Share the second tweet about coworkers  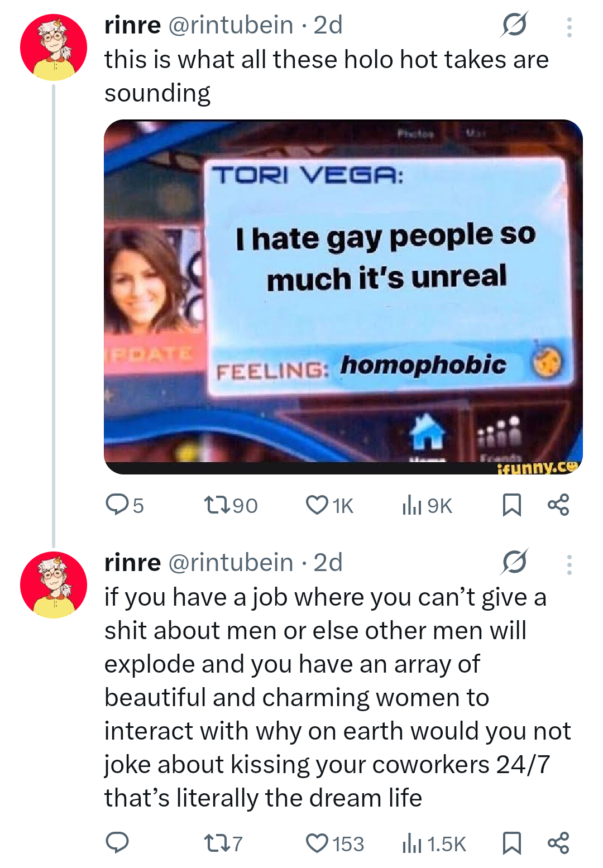point(558,843)
